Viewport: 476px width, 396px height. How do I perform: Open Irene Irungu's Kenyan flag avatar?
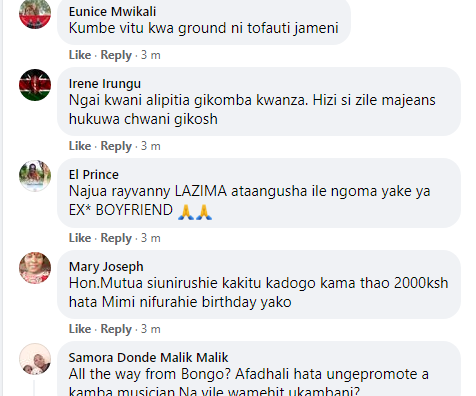click(35, 85)
